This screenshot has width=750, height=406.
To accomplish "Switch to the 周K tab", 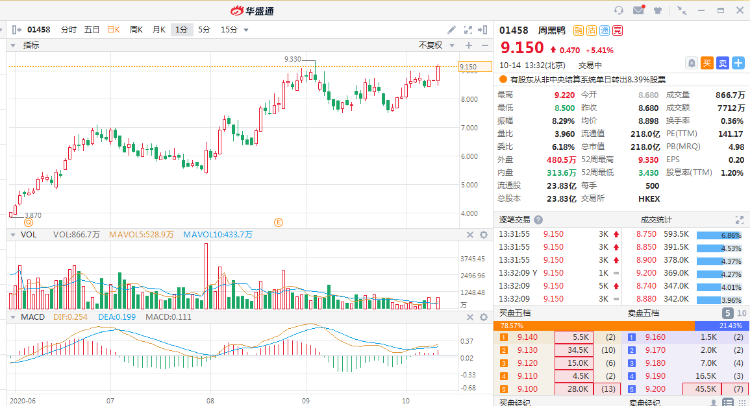I will coord(135,30).
